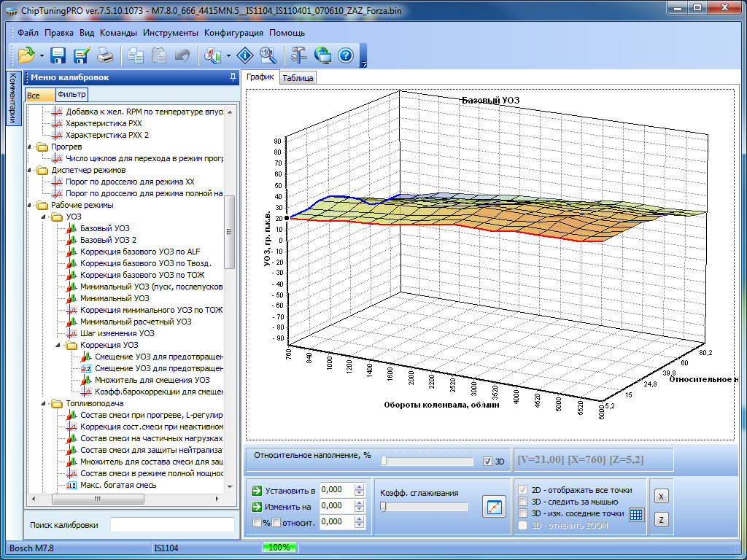Uncheck the 3D view checkbox
The width and height of the screenshot is (747, 560).
[x=488, y=462]
